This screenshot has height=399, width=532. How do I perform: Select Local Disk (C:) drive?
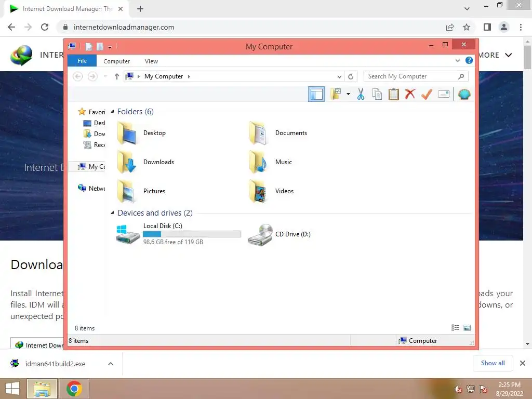[179, 234]
